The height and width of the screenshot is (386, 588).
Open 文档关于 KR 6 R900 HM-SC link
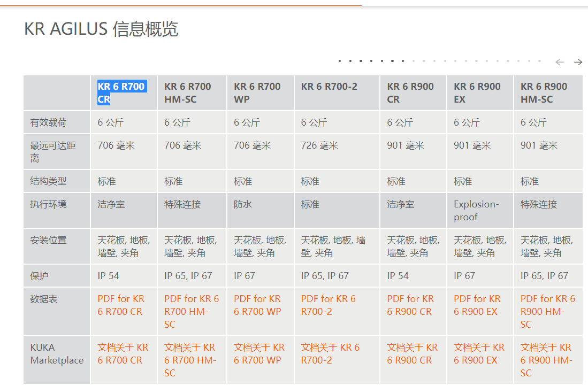tap(546, 360)
